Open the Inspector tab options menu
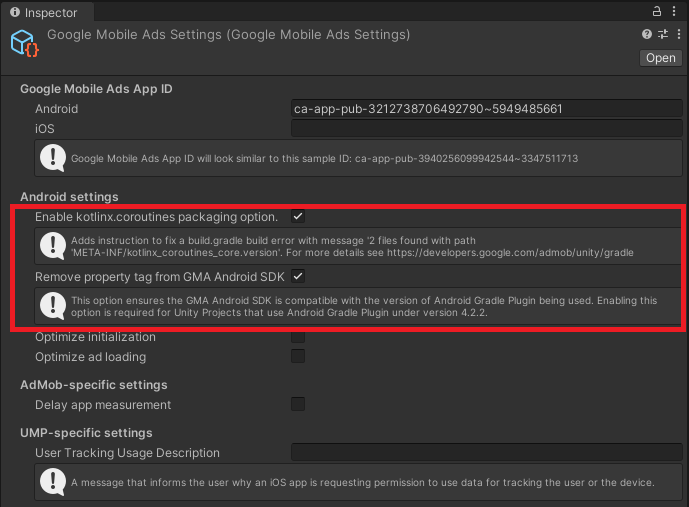The image size is (689, 507). 674,11
